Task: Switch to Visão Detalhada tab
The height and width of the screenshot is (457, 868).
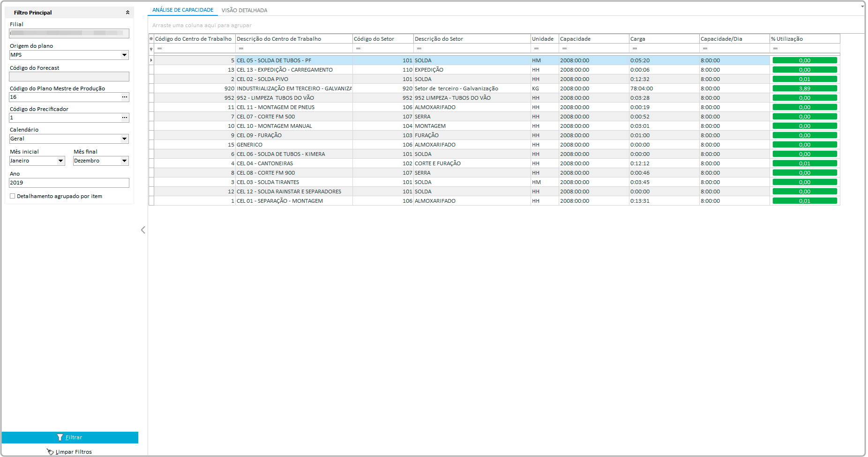Action: coord(244,10)
